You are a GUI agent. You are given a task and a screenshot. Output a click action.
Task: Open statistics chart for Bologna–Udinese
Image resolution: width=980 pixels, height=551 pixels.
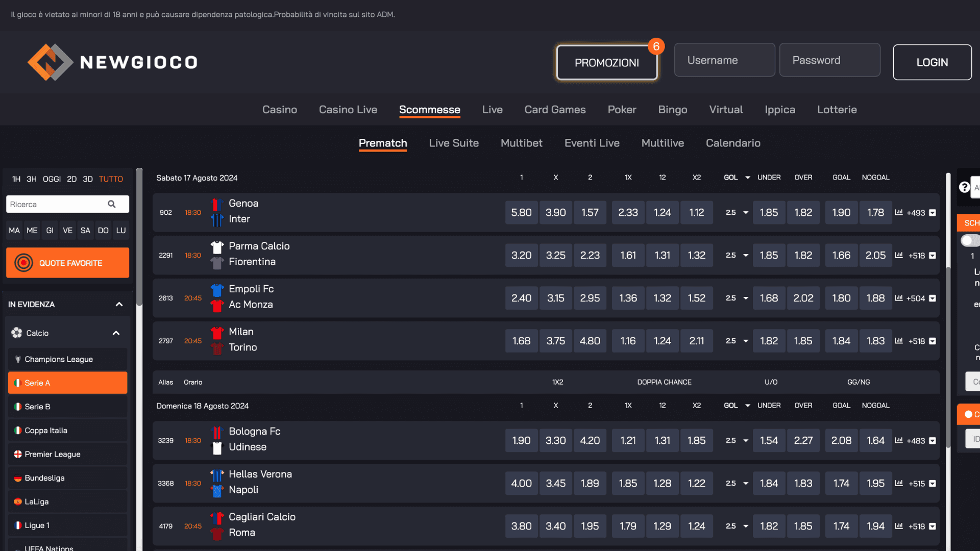pyautogui.click(x=899, y=440)
